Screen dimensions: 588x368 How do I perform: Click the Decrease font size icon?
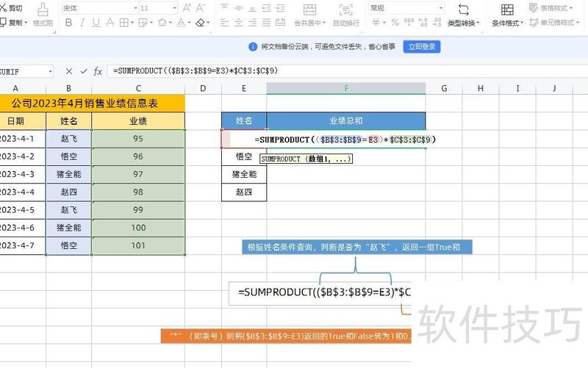click(x=201, y=8)
